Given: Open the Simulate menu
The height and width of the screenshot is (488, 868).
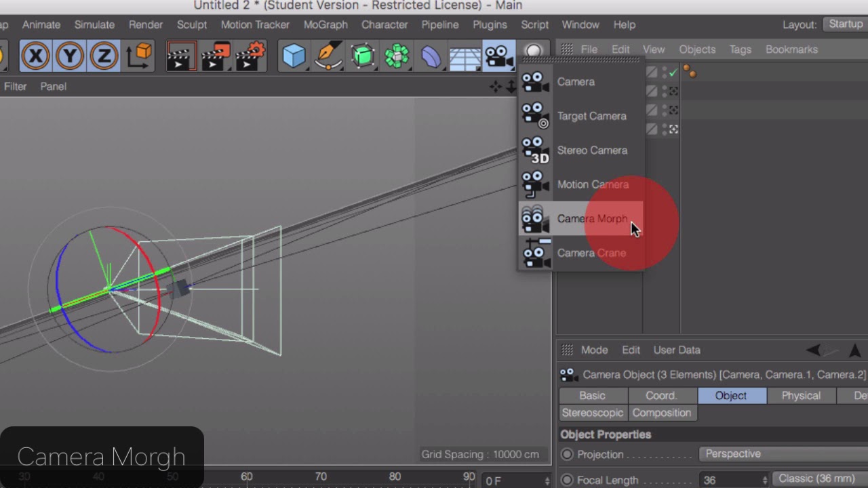Looking at the screenshot, I should click(94, 24).
